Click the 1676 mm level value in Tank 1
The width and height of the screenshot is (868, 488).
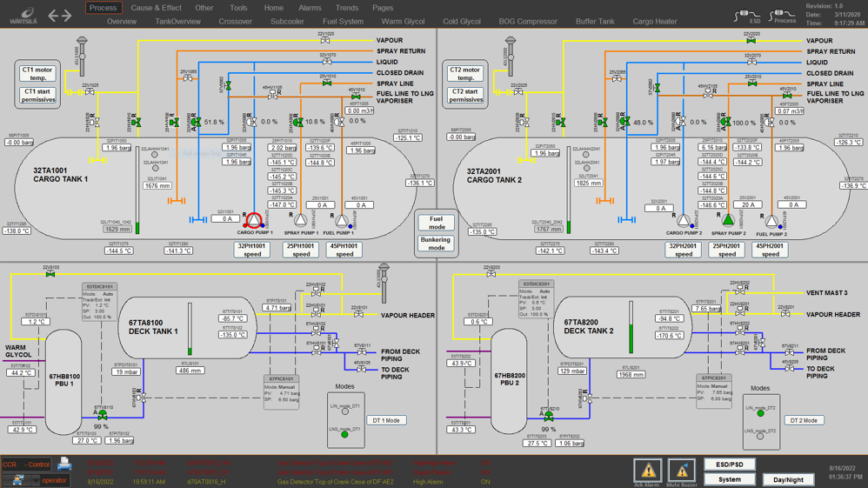(x=157, y=186)
